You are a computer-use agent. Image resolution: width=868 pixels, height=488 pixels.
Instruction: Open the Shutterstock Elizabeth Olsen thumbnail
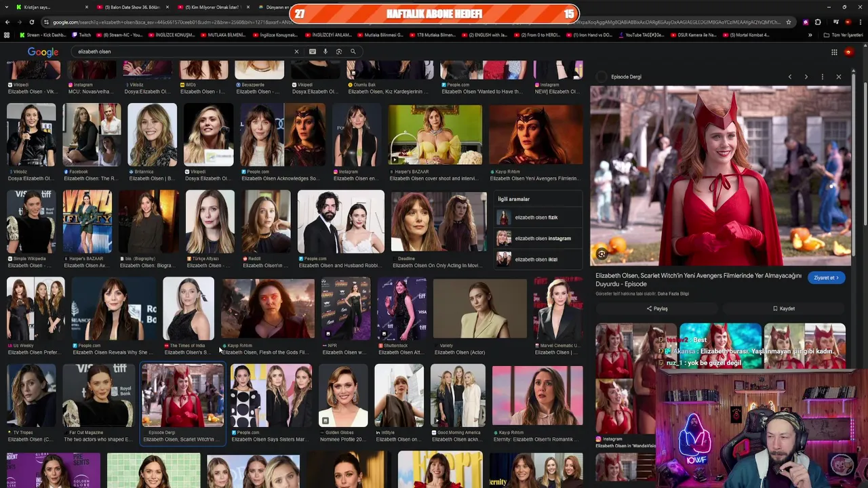click(401, 308)
